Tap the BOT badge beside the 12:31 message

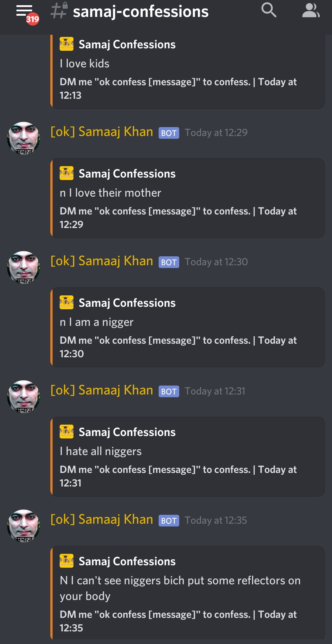[168, 391]
